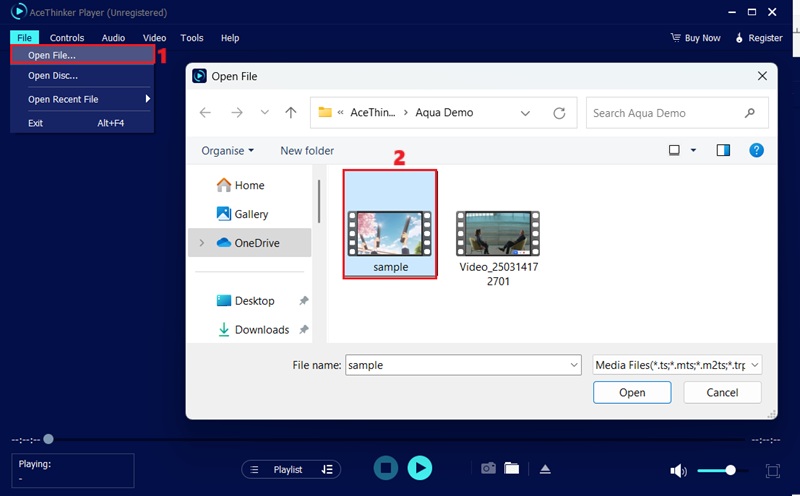Open the Organise dropdown
800x496 pixels.
(228, 151)
